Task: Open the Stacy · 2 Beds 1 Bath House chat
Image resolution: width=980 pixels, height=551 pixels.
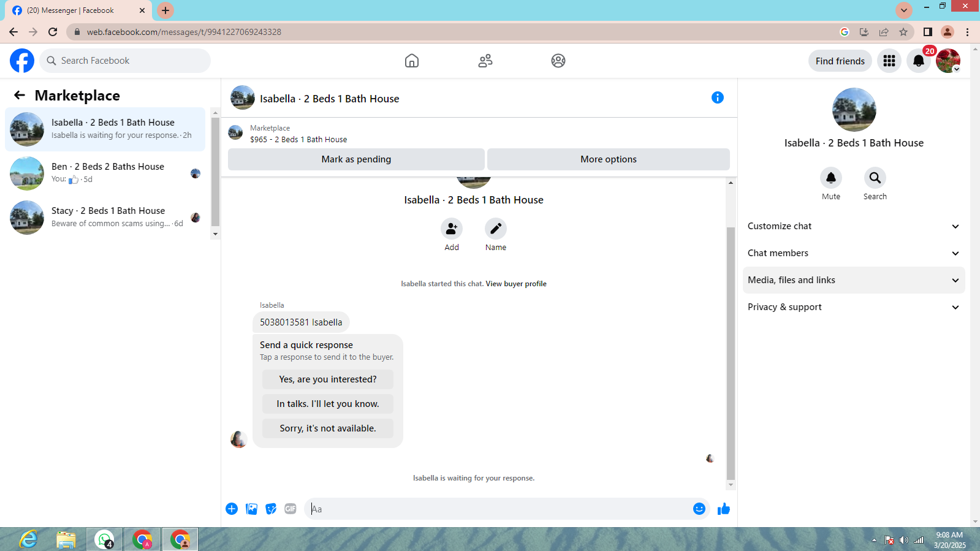Action: coord(105,218)
